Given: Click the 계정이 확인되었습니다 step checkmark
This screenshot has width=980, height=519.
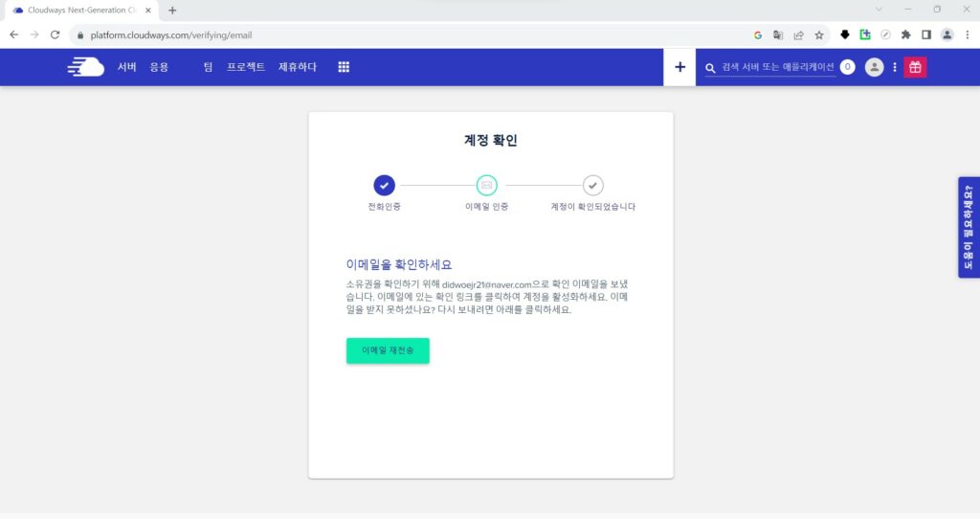Looking at the screenshot, I should 593,185.
